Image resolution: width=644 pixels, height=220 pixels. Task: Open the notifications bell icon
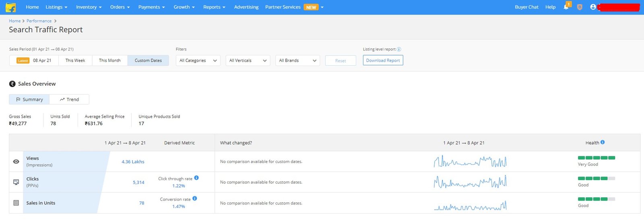(566, 7)
